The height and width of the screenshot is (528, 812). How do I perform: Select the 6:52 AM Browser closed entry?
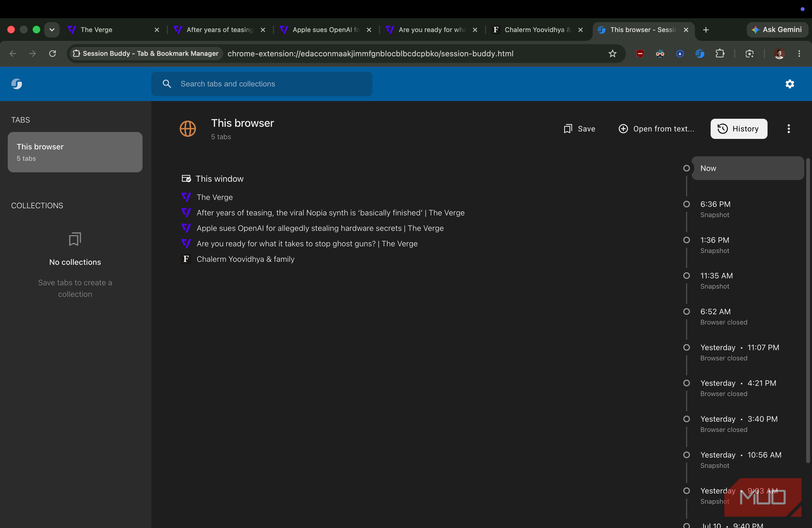pos(748,316)
